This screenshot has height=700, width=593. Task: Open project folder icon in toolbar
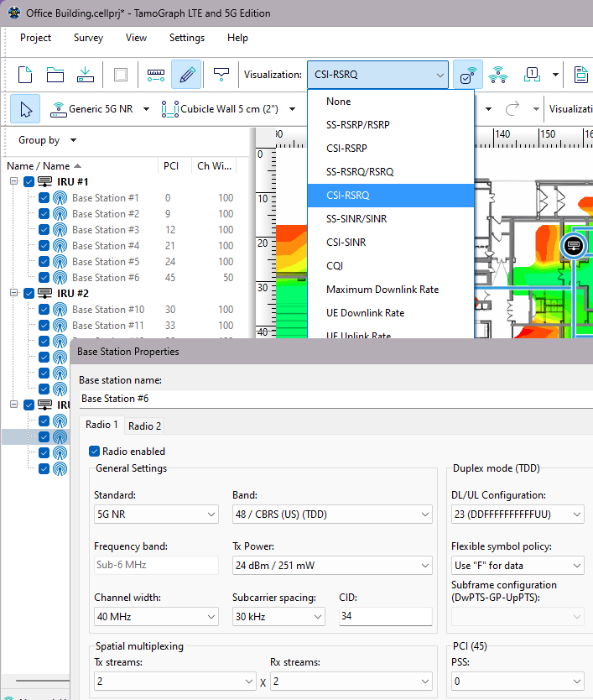pyautogui.click(x=55, y=75)
